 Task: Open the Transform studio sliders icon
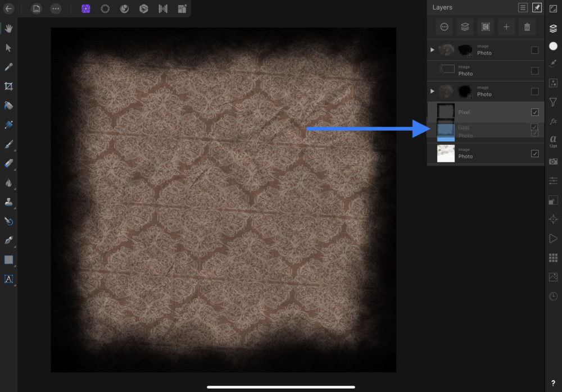pyautogui.click(x=553, y=180)
